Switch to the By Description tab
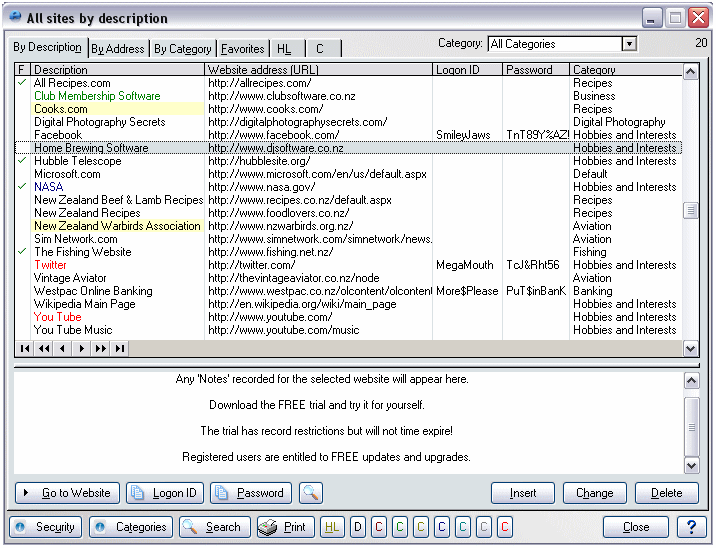 pyautogui.click(x=47, y=47)
